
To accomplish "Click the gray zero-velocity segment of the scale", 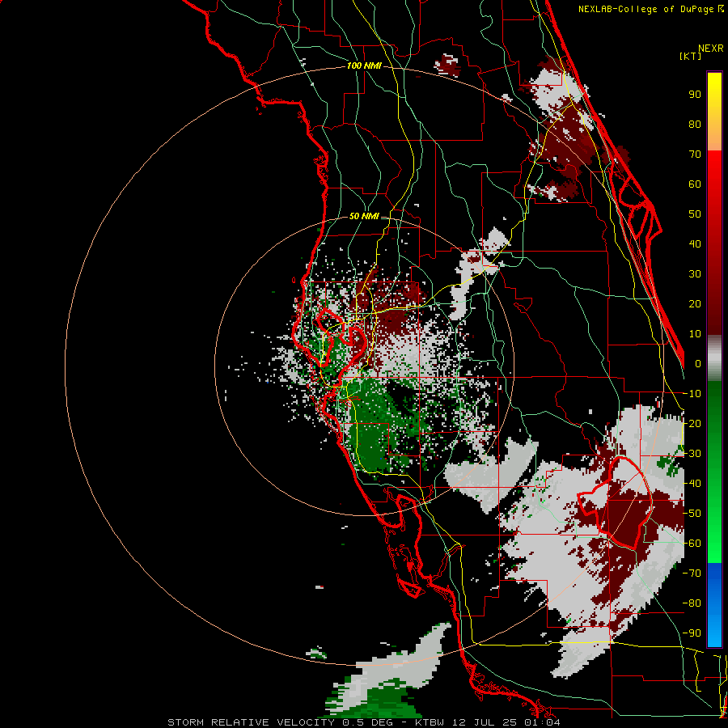I will pos(714,358).
